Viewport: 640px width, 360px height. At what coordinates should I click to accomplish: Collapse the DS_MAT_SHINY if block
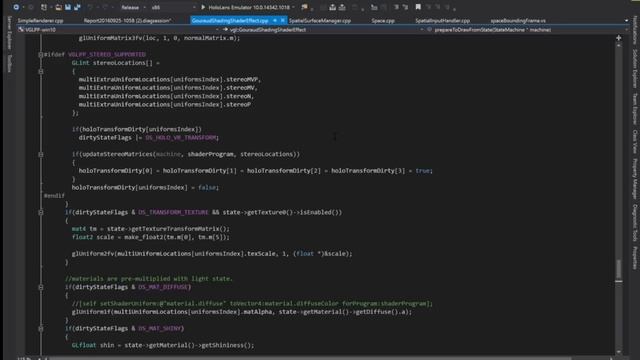pyautogui.click(x=40, y=329)
